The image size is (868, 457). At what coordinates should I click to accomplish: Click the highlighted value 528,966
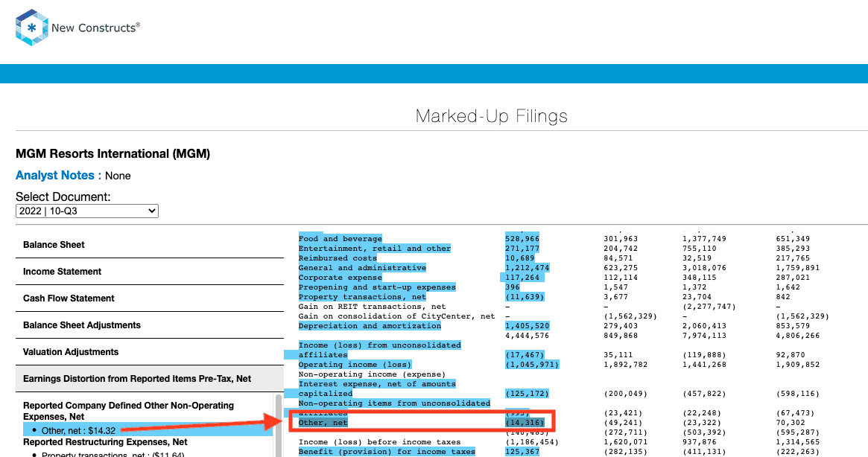tap(522, 239)
